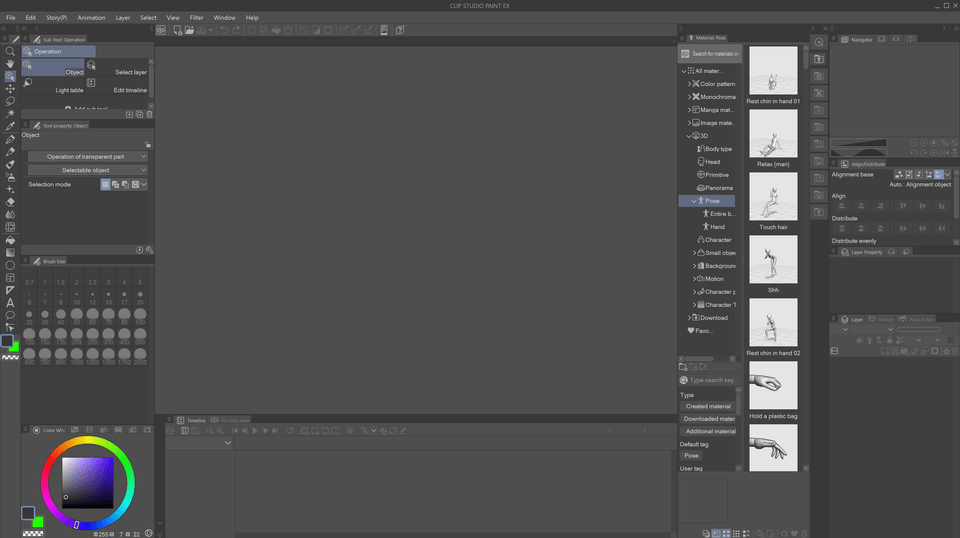Select the Zoom magnifier tool
The image size is (960, 538).
[10, 51]
